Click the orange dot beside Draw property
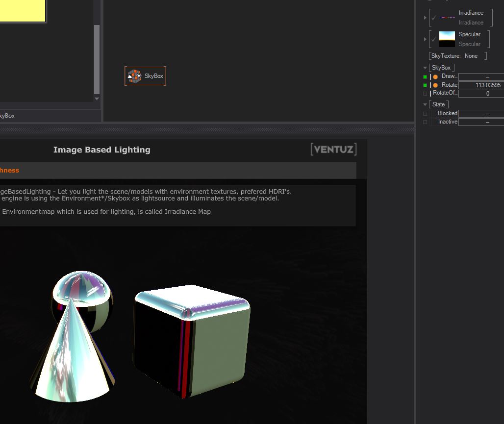 pos(435,77)
